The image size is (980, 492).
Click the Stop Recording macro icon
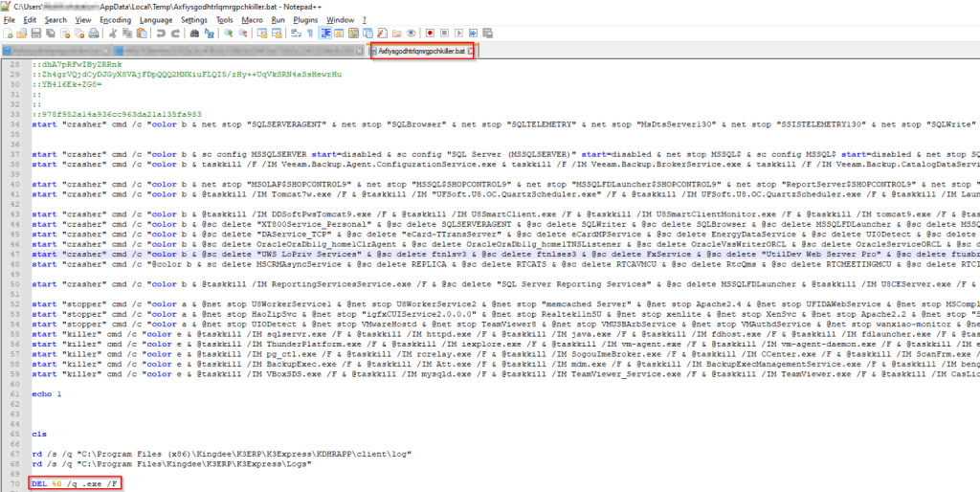pos(444,34)
